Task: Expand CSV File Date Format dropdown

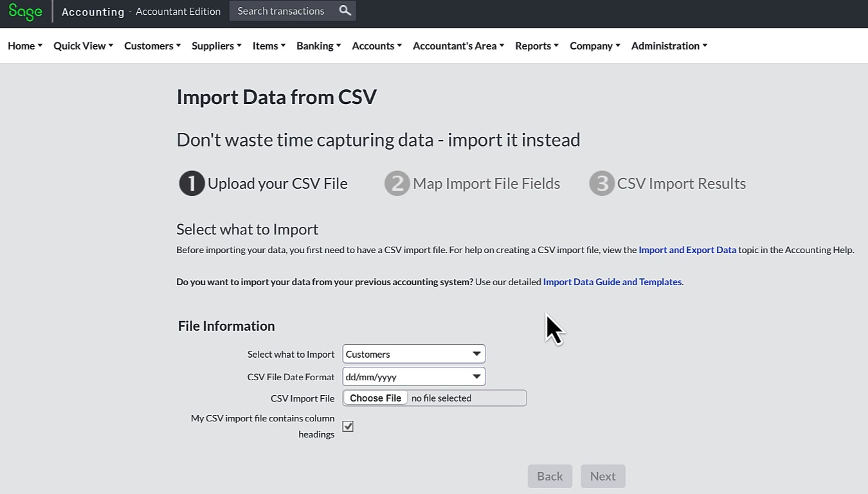Action: [x=413, y=377]
